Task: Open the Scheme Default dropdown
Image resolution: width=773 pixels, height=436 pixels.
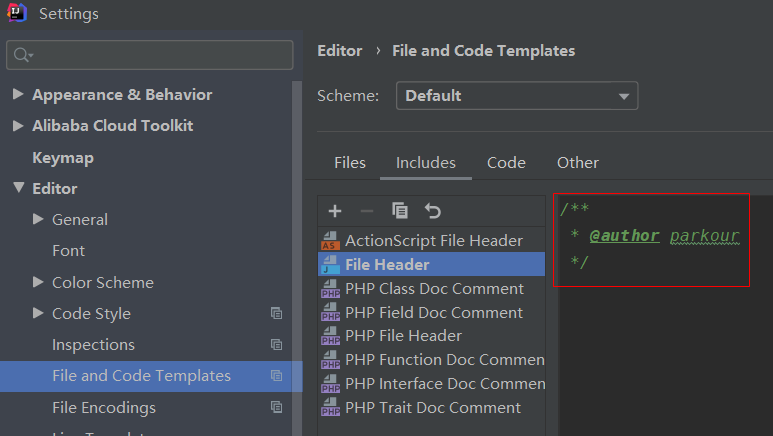Action: coord(517,96)
